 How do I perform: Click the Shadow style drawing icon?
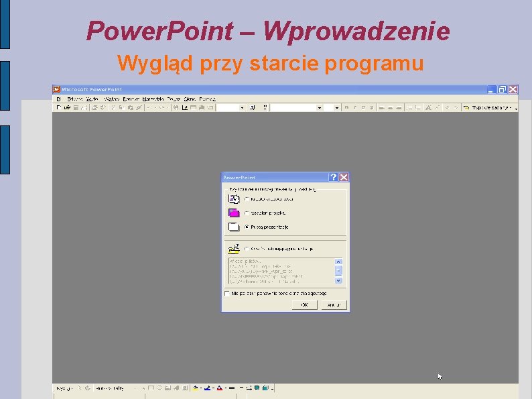(257, 388)
